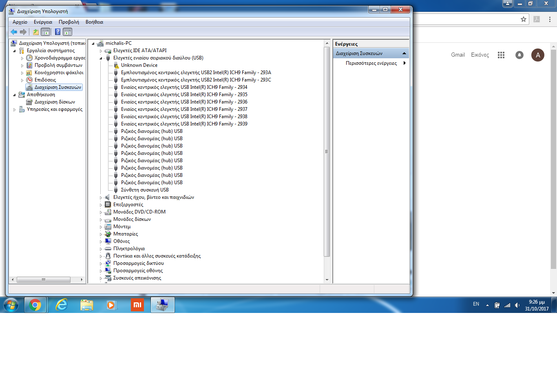Viewport: 557px width, 392px height.
Task: Open the Mi application in taskbar
Action: [x=137, y=305]
